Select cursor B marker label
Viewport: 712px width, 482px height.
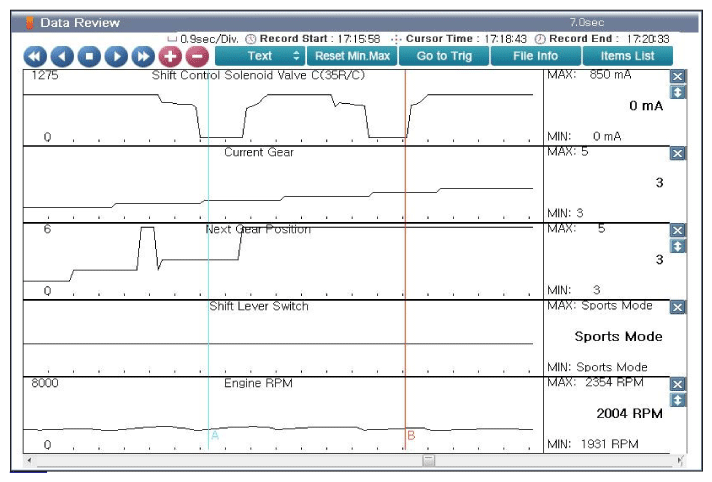[x=411, y=435]
